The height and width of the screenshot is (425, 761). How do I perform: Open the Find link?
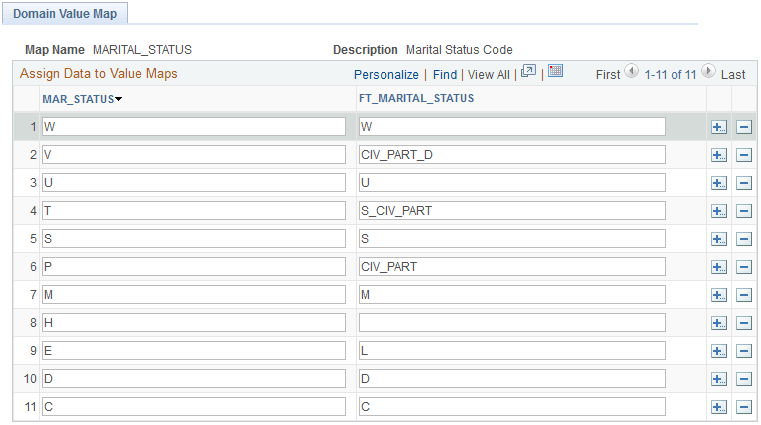click(445, 75)
